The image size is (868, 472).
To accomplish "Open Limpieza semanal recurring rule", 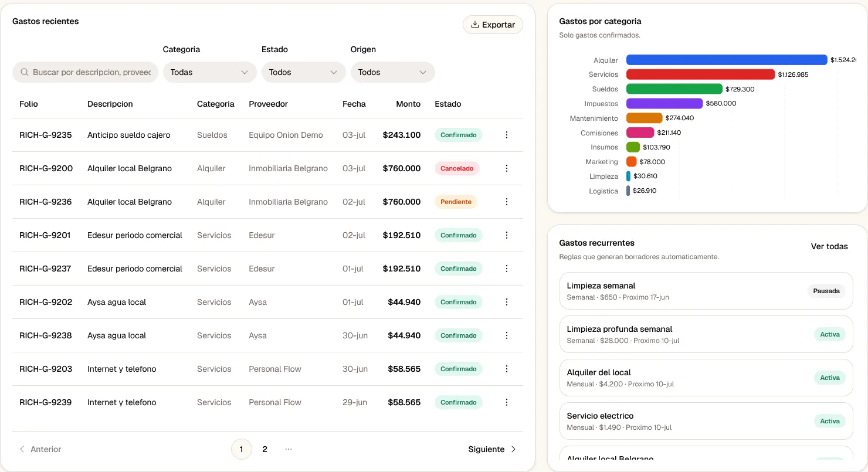I will coord(706,291).
